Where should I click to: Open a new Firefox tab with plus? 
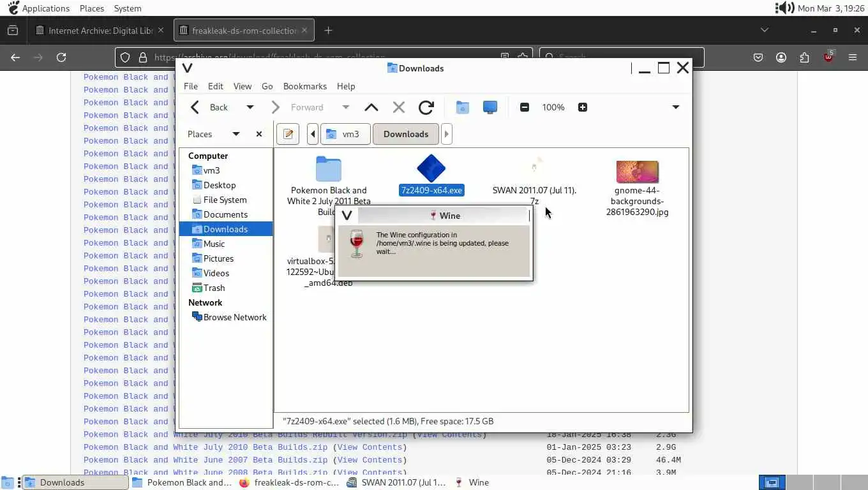tap(328, 31)
